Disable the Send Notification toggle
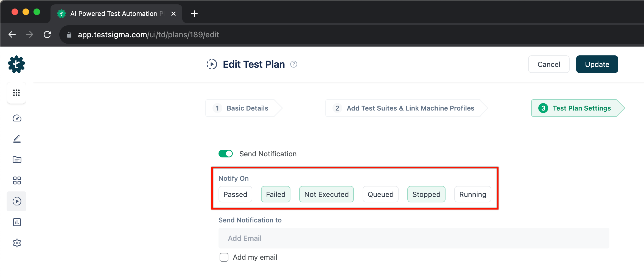The width and height of the screenshot is (644, 277). click(x=226, y=154)
